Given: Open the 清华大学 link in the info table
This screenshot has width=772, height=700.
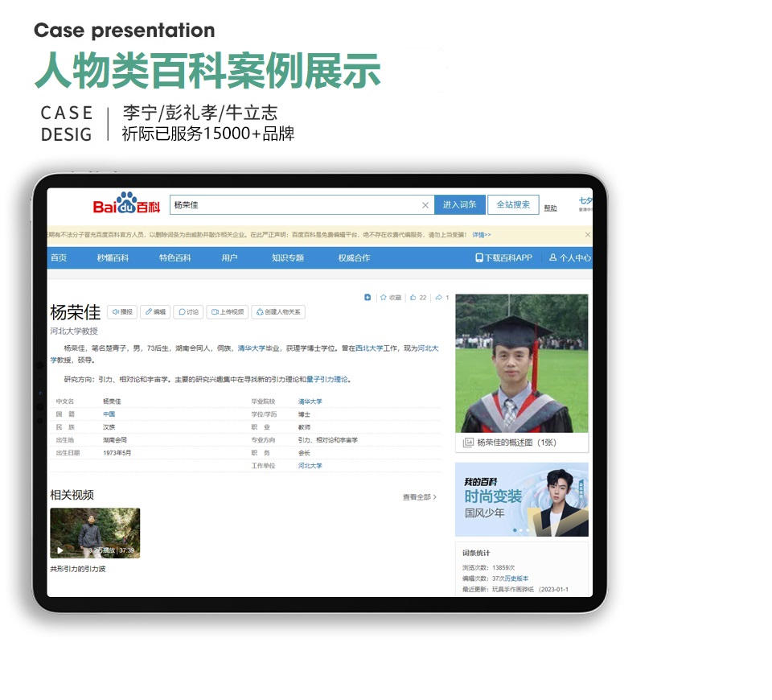Looking at the screenshot, I should pyautogui.click(x=310, y=401).
